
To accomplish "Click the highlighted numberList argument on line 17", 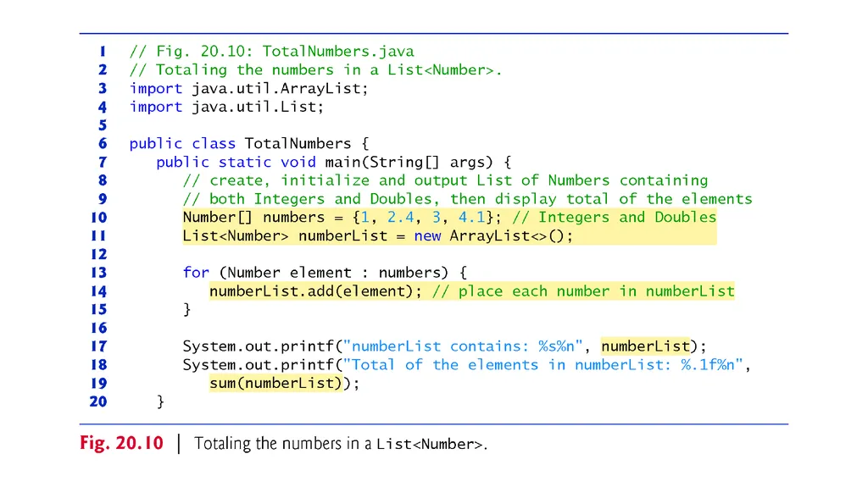I will [645, 346].
